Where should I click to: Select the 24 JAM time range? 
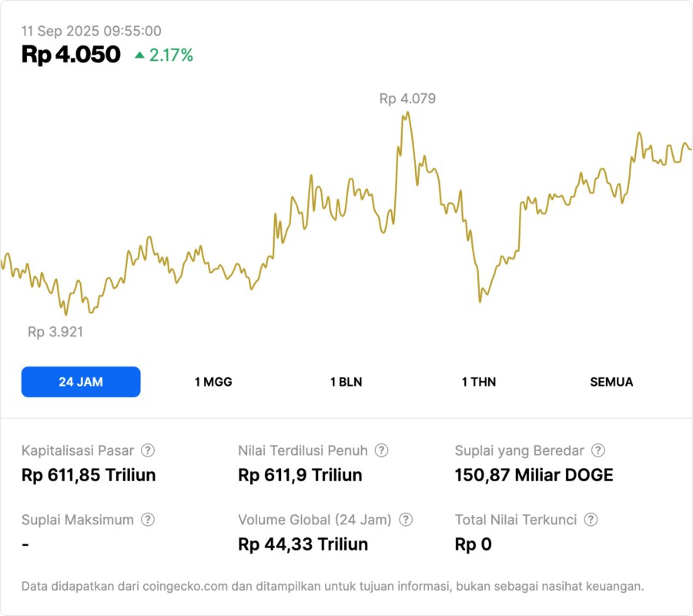pyautogui.click(x=81, y=382)
